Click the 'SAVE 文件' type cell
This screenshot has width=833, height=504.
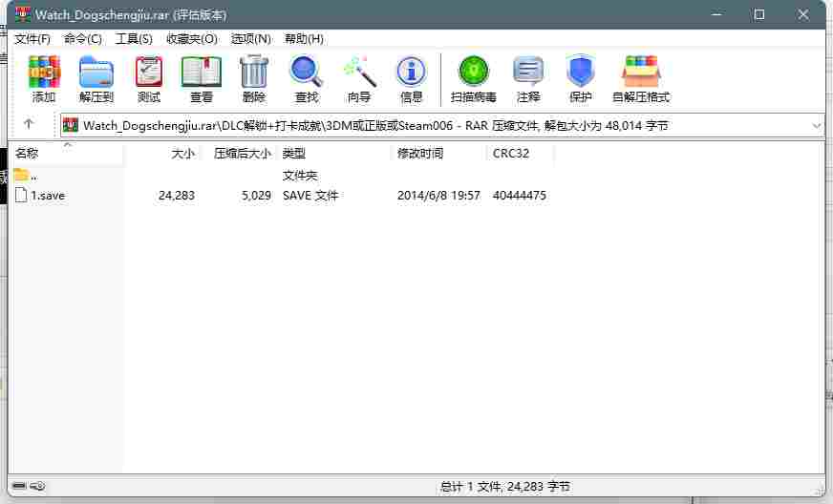(x=310, y=196)
